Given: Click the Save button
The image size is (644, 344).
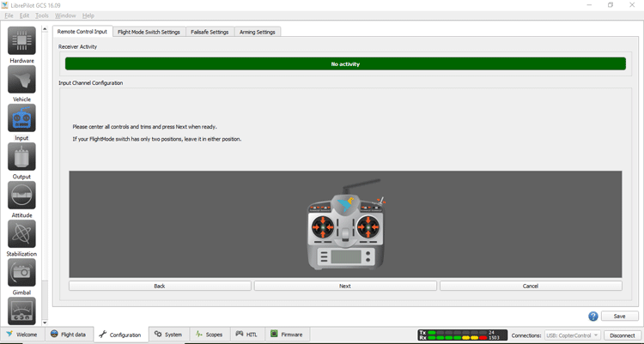Looking at the screenshot, I should [619, 316].
